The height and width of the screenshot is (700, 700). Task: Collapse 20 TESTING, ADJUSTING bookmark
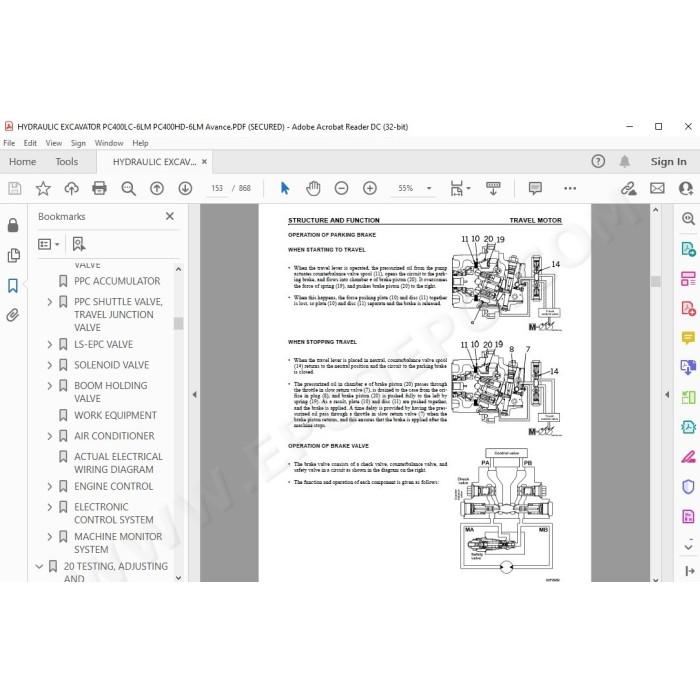point(39,566)
